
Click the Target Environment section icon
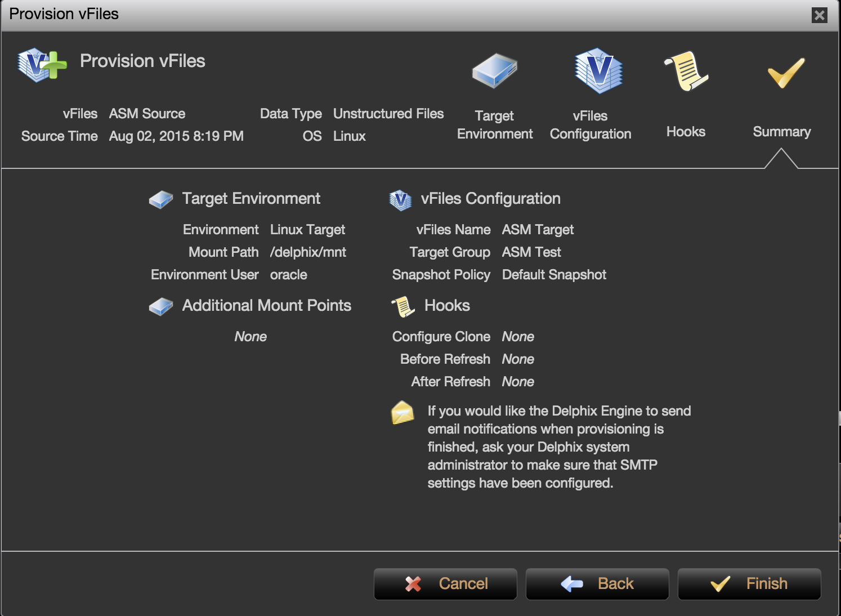pos(161,199)
